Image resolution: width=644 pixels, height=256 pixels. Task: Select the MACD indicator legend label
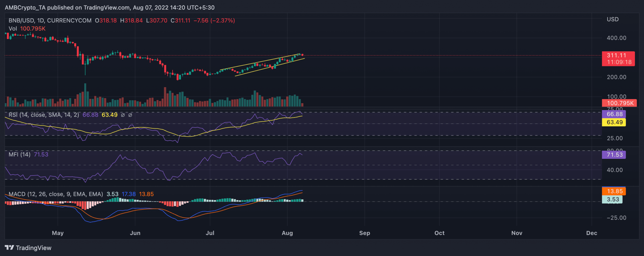(56, 194)
